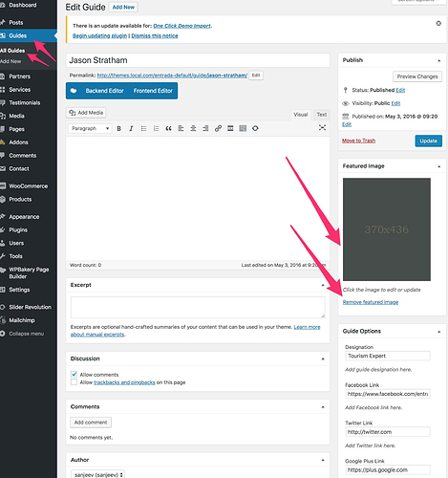The width and height of the screenshot is (448, 478).
Task: Align text center in editor toolbar
Action: tap(193, 128)
